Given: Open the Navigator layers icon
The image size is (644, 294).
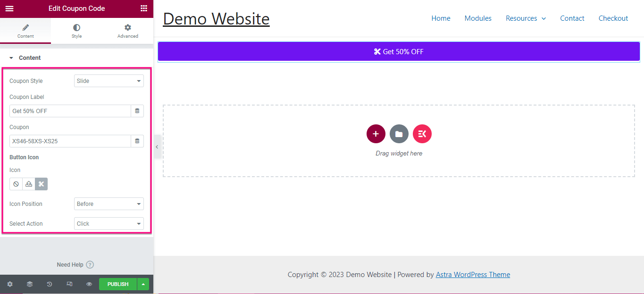Looking at the screenshot, I should click(x=30, y=284).
